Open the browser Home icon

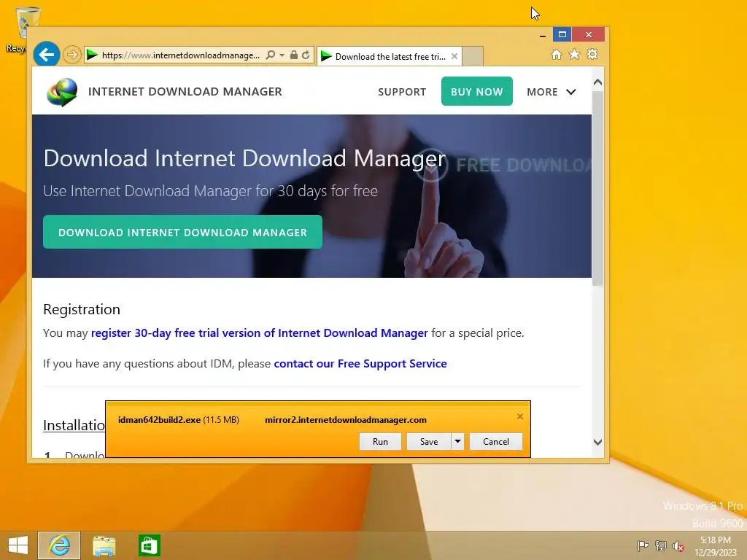point(557,54)
